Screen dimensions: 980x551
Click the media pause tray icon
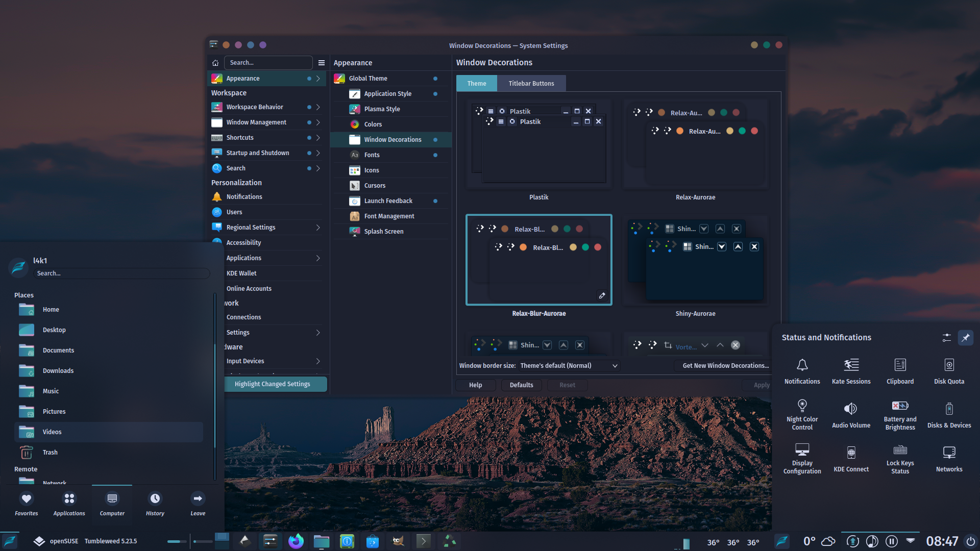tap(891, 541)
